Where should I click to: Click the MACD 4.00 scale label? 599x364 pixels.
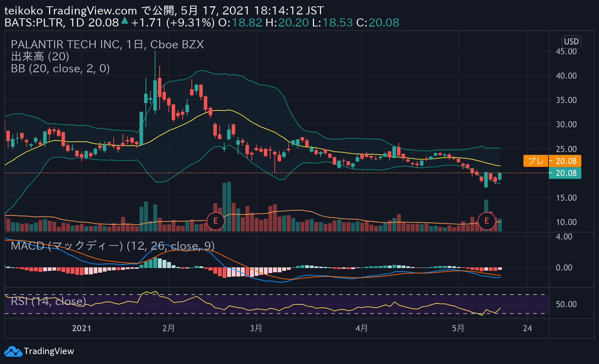[564, 237]
